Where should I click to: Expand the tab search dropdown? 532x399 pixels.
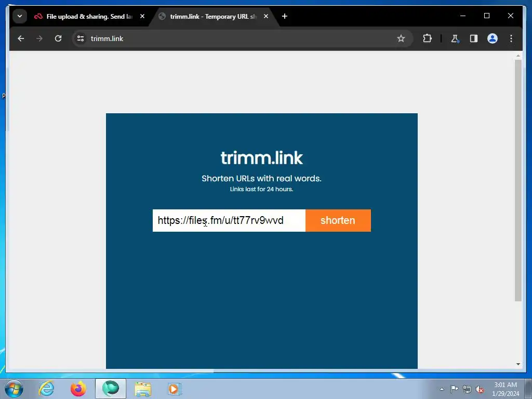tap(20, 16)
